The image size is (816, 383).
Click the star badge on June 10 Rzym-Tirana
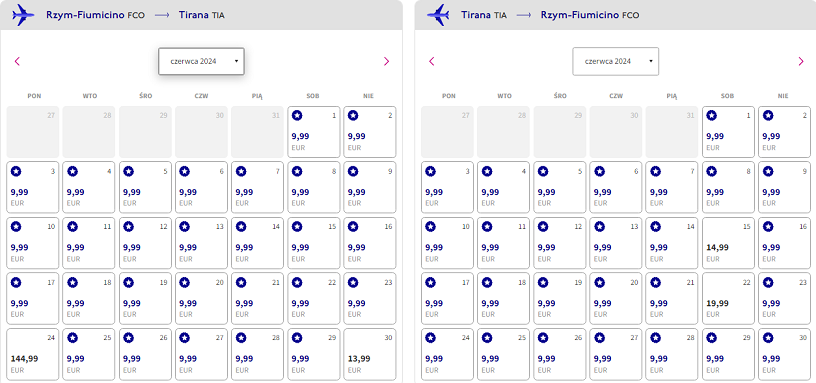(16, 227)
